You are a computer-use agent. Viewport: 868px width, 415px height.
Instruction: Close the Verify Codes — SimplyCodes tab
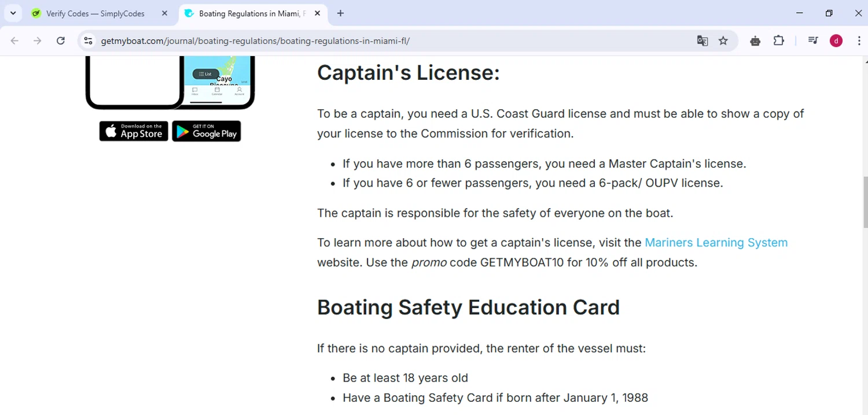[x=164, y=13]
